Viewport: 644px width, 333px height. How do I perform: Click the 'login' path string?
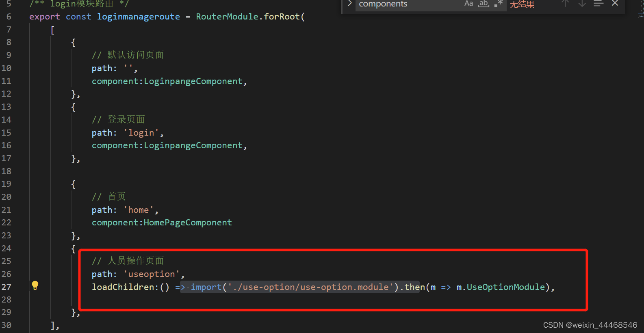coord(141,133)
